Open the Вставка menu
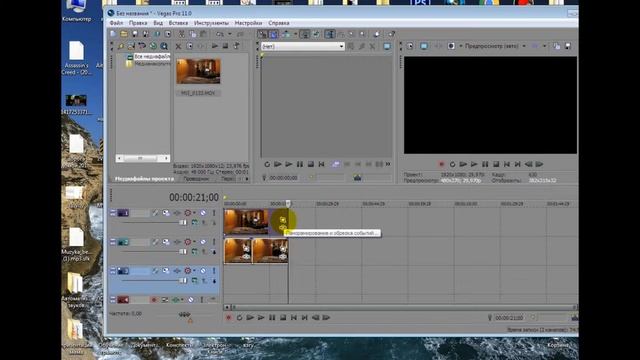Image resolution: width=640 pixels, height=360 pixels. point(178,23)
